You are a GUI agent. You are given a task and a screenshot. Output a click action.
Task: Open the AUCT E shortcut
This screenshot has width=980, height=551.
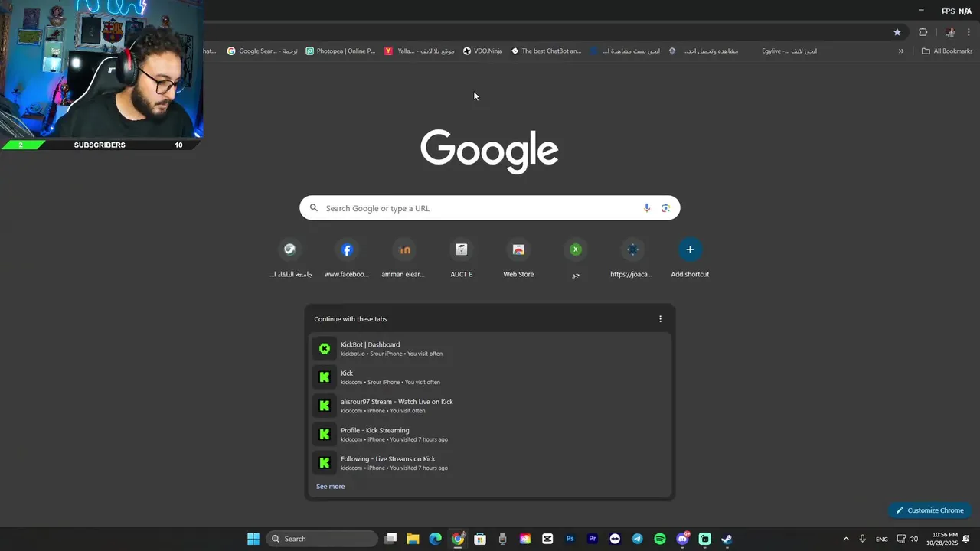pos(461,258)
